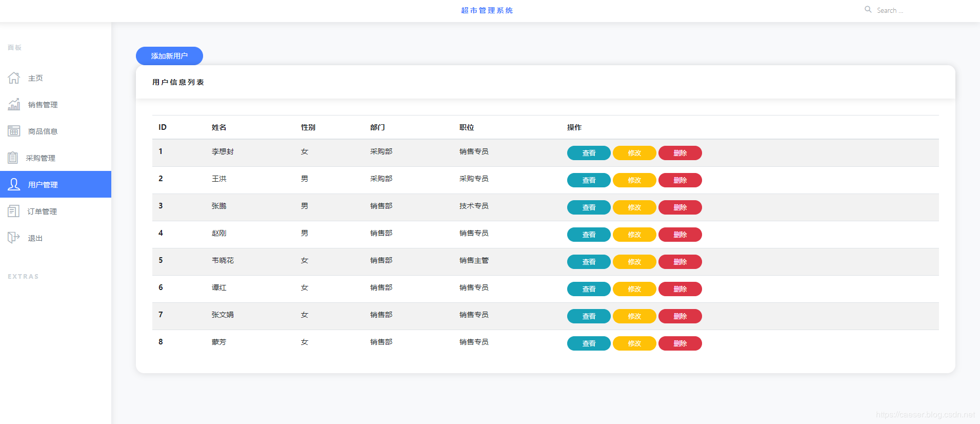980x424 pixels.
Task: Click the person icon for 用户管理
Action: (x=14, y=184)
